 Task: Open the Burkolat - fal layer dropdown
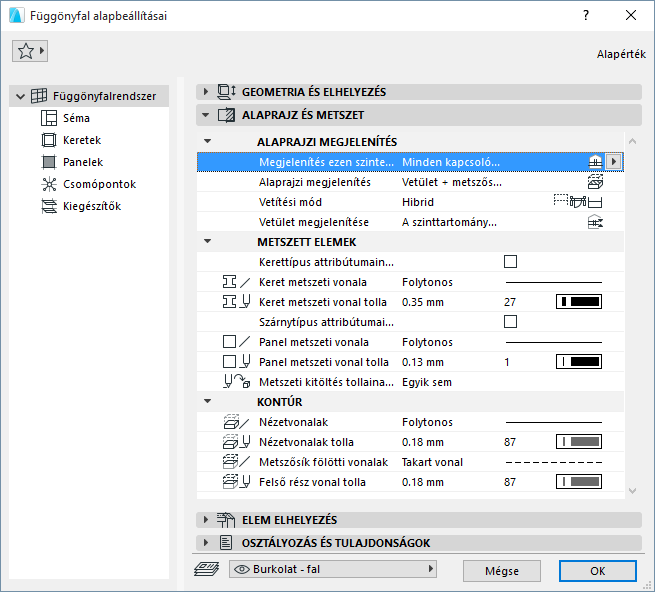point(333,569)
